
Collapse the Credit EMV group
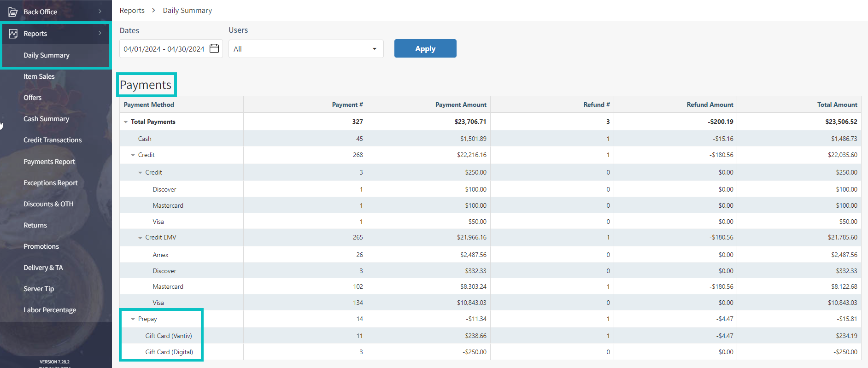140,238
